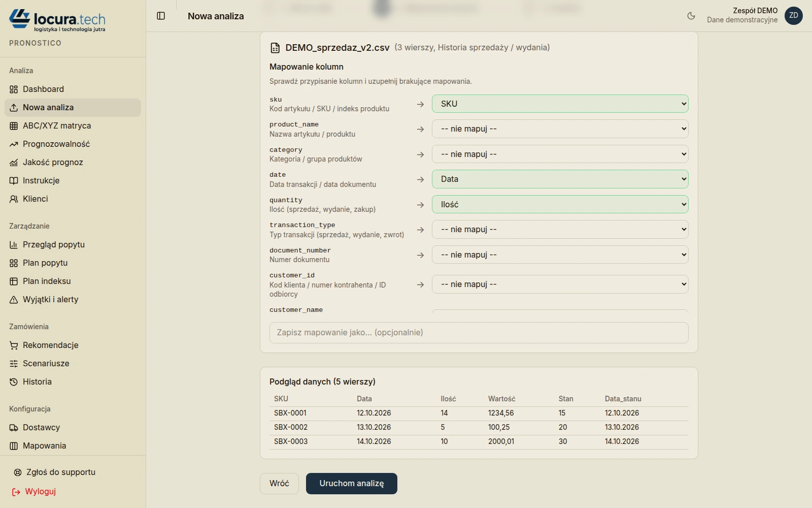Click the Scenariusze sliders icon

tap(14, 364)
